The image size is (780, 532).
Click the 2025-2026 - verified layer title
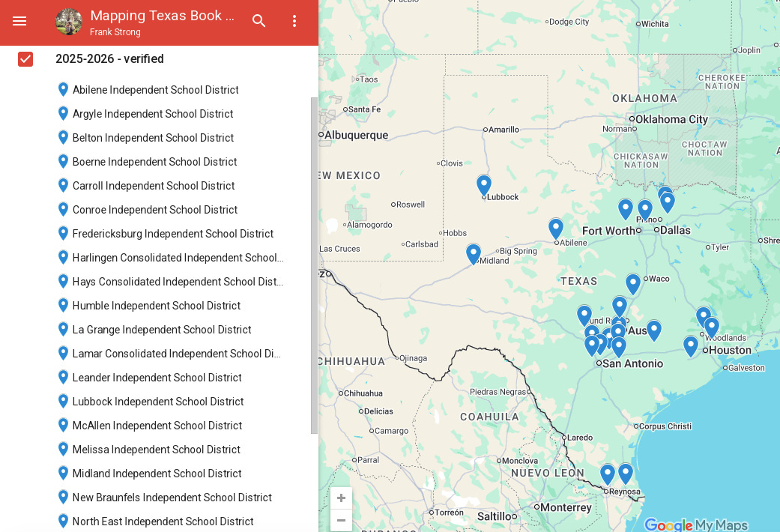(109, 58)
